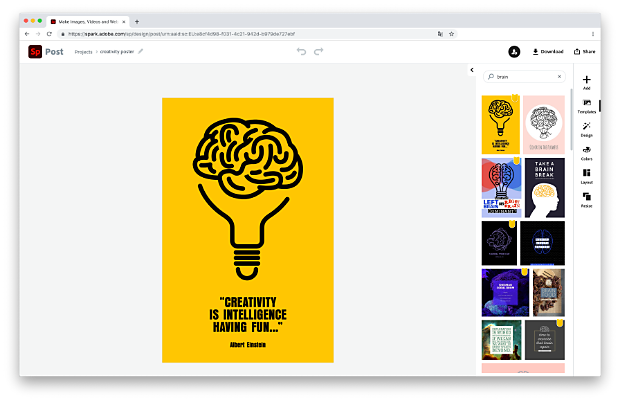Select the black sketch brain template
The height and width of the screenshot is (402, 620).
pos(499,243)
